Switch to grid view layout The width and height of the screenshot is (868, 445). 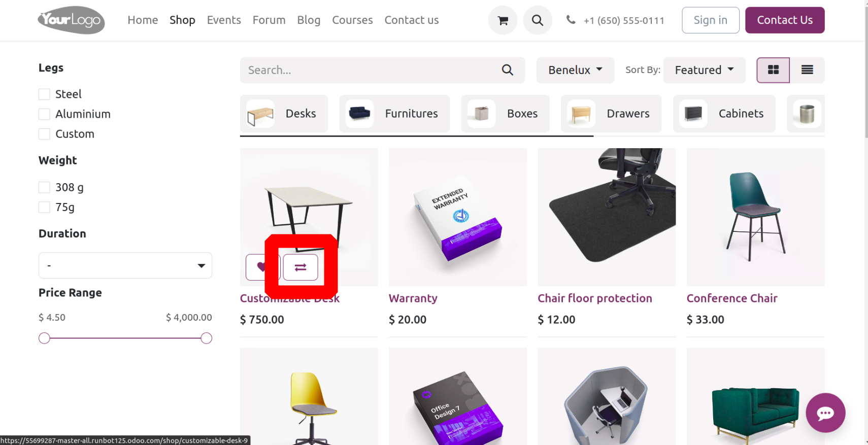click(x=773, y=70)
